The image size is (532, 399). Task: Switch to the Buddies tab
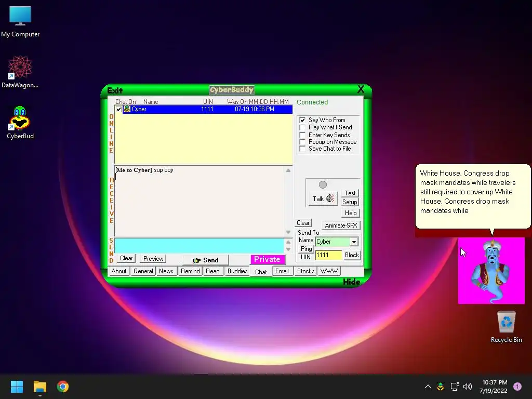(x=237, y=271)
